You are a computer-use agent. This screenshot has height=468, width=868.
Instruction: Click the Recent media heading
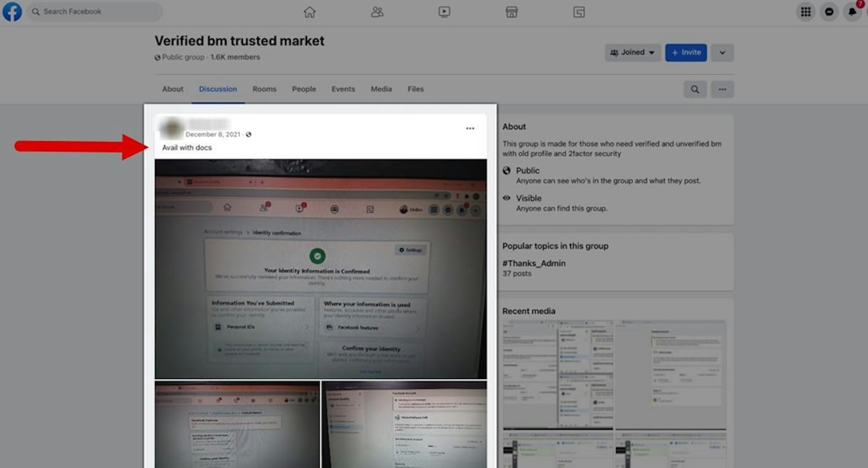pyautogui.click(x=529, y=311)
